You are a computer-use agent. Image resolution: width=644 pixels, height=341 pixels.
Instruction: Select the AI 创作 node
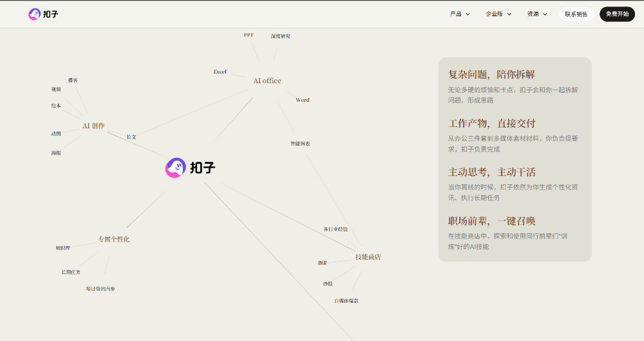point(93,126)
